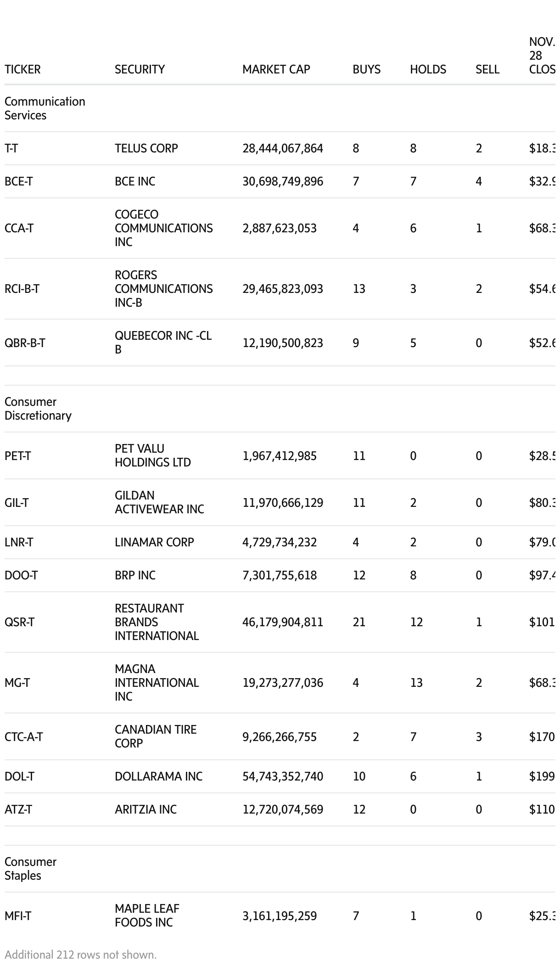Click the SELL column header

[x=487, y=69]
